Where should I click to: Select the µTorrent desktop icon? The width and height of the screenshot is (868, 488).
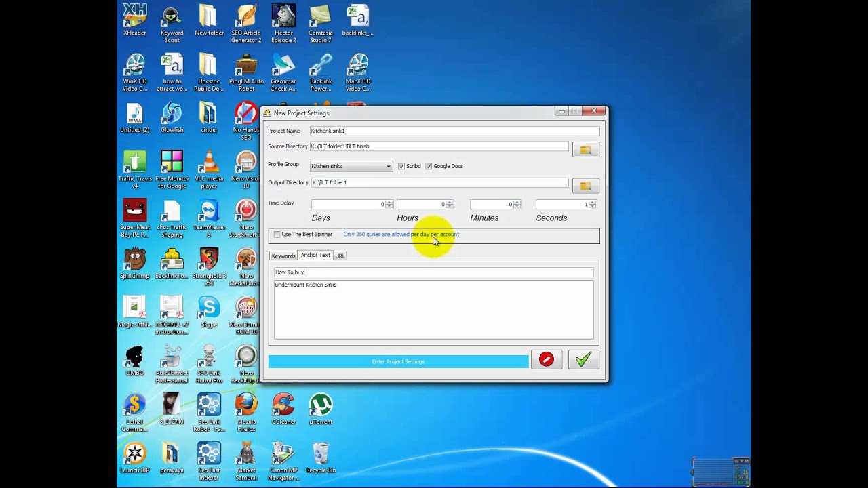[x=321, y=409]
